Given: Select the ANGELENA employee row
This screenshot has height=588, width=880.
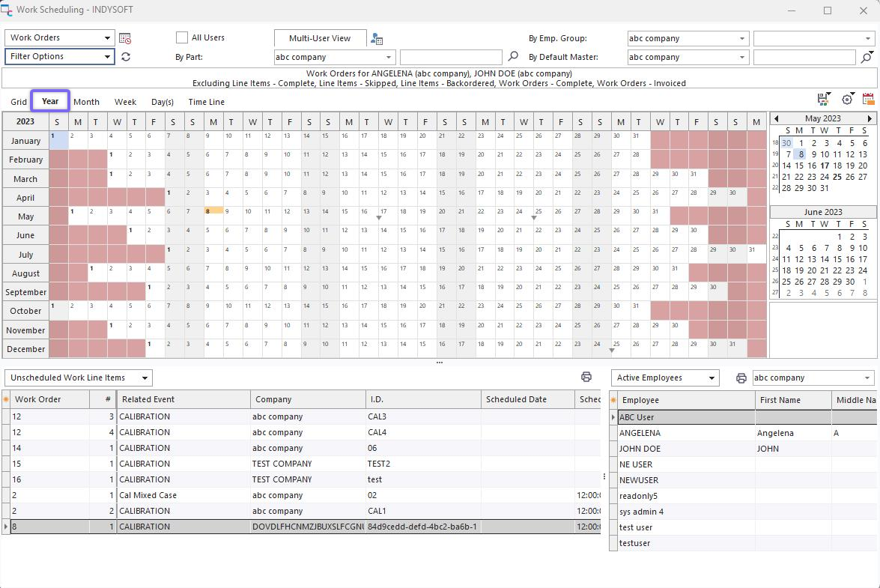Looking at the screenshot, I should [640, 433].
